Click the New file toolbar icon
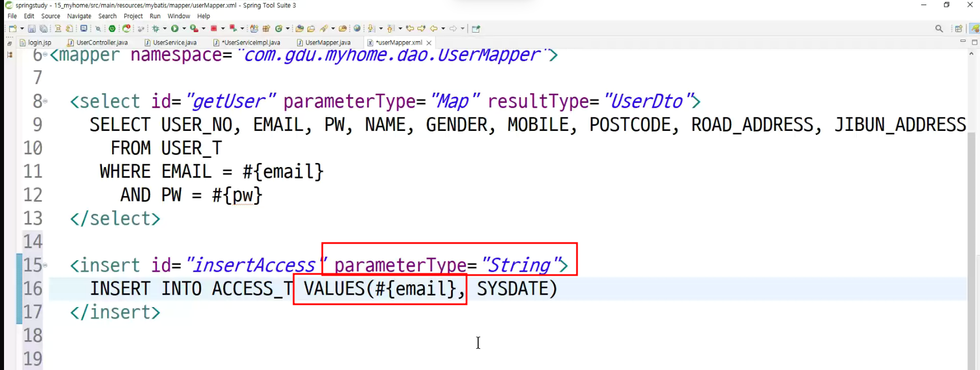Viewport: 980px width, 370px height. click(13, 29)
